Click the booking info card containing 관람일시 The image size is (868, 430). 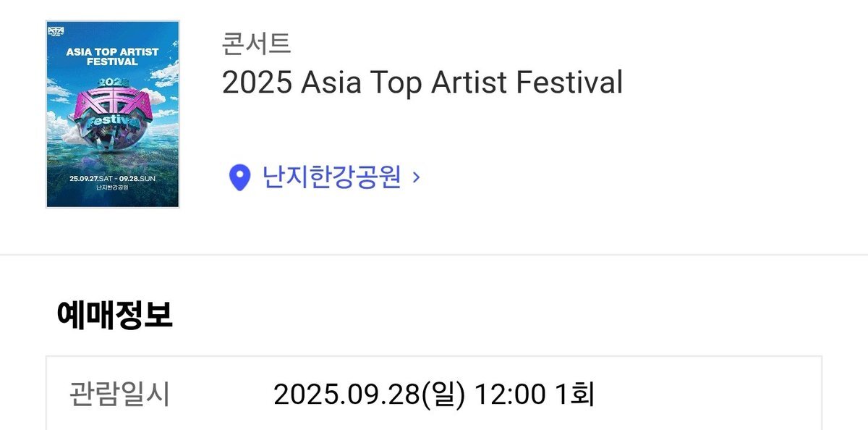point(434,392)
